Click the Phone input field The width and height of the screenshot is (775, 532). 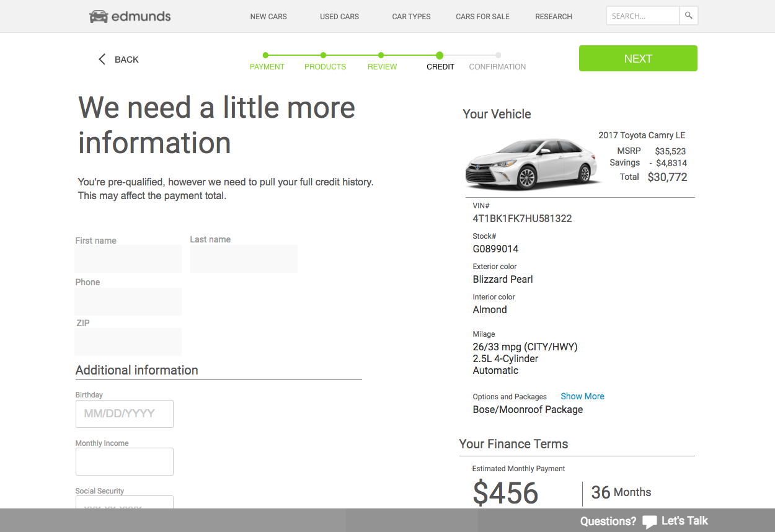pyautogui.click(x=128, y=301)
